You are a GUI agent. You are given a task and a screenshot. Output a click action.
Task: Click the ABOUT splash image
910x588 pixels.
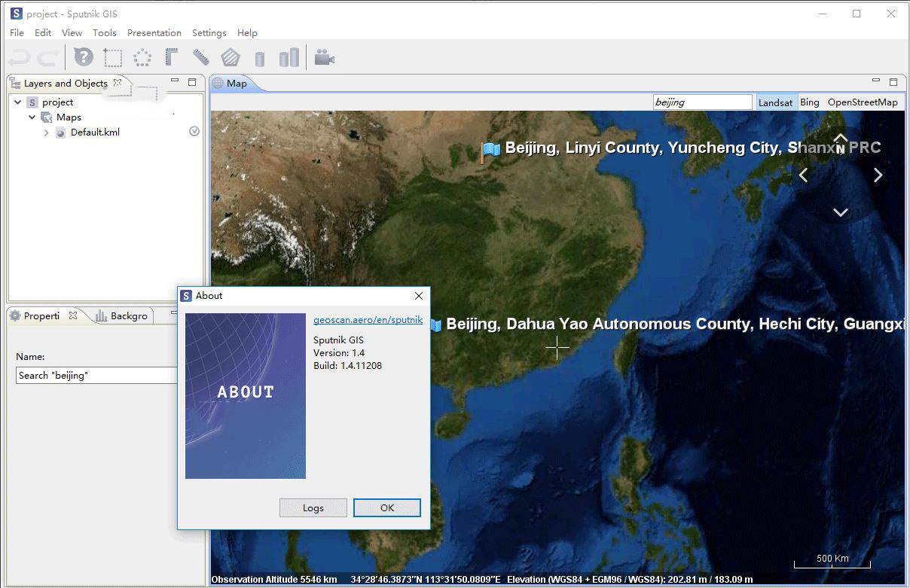[246, 396]
